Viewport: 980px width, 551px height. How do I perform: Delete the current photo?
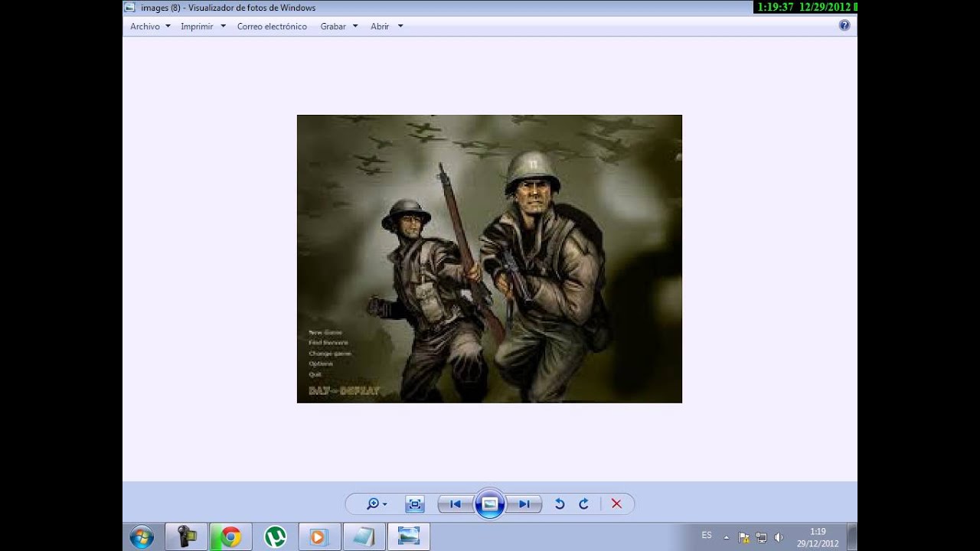tap(616, 504)
